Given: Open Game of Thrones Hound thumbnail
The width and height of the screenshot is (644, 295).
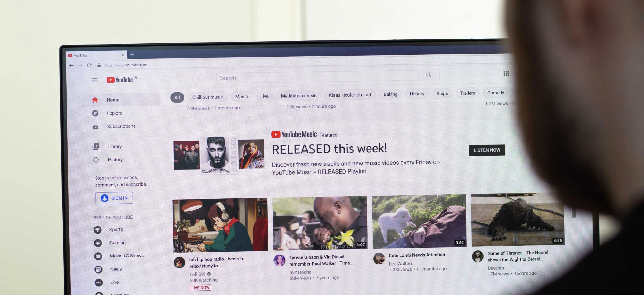Looking at the screenshot, I should pyautogui.click(x=518, y=220).
